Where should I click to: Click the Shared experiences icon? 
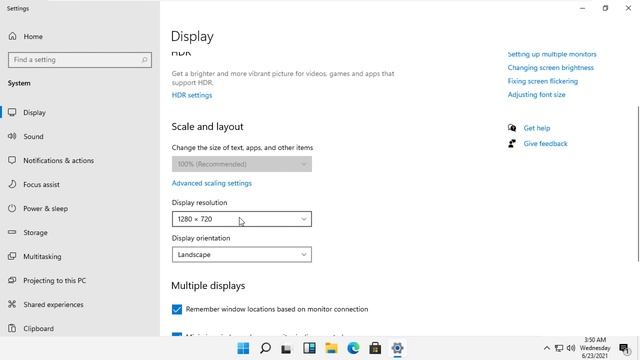coord(12,304)
